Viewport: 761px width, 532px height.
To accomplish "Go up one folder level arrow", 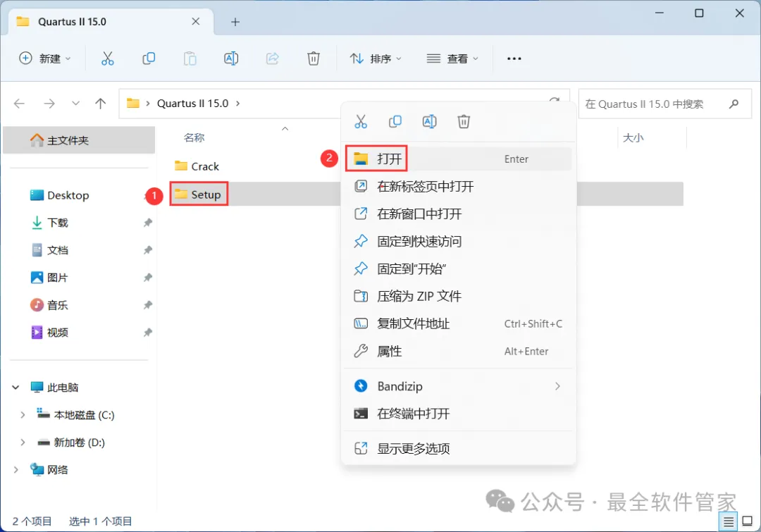I will pos(101,104).
